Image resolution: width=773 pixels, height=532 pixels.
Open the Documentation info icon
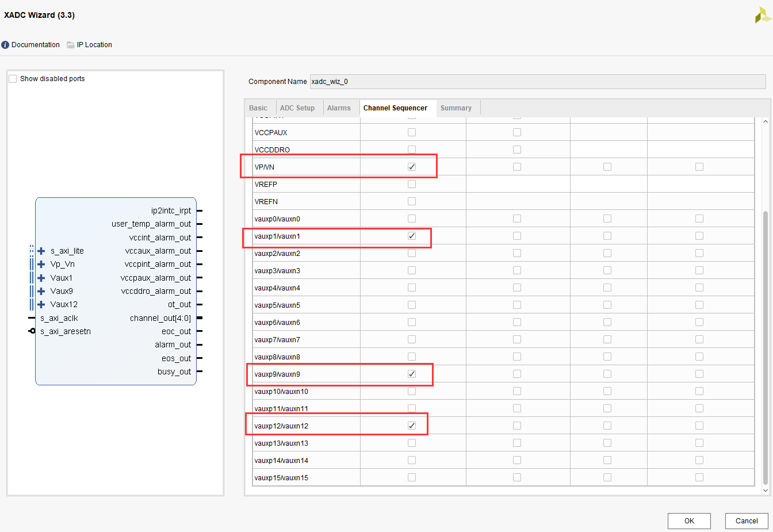5,45
